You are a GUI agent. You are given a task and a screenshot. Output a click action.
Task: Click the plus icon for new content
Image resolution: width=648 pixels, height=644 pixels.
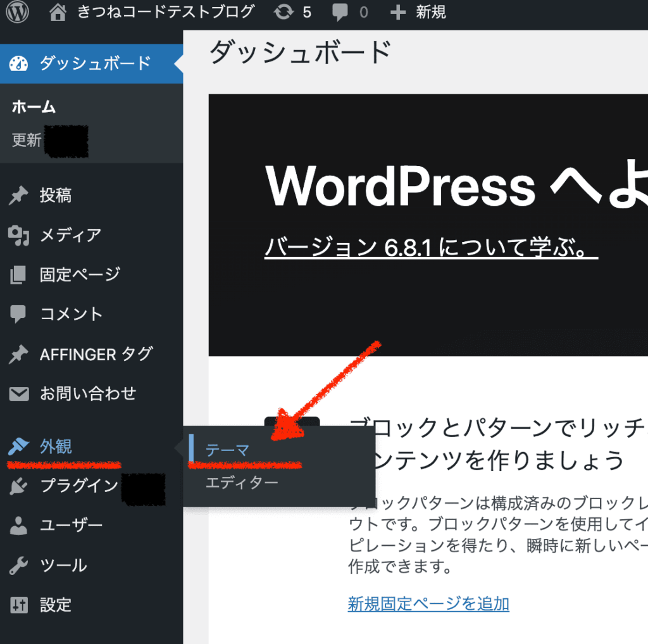397,12
